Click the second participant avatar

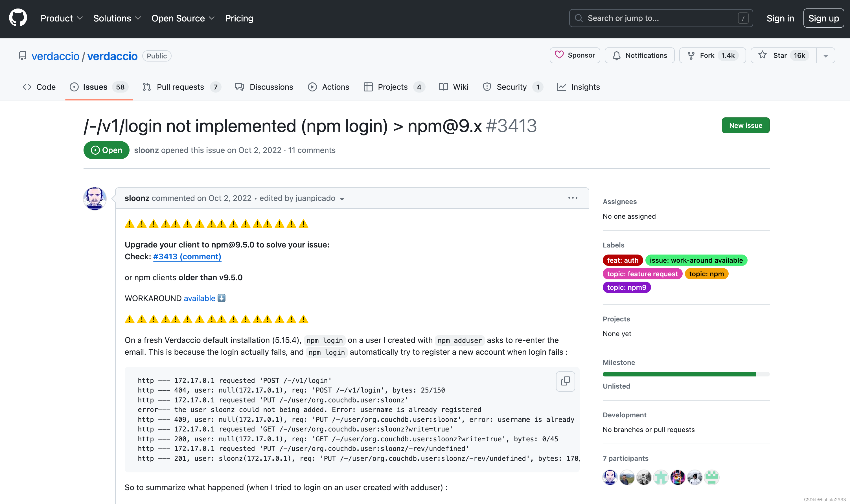(627, 477)
